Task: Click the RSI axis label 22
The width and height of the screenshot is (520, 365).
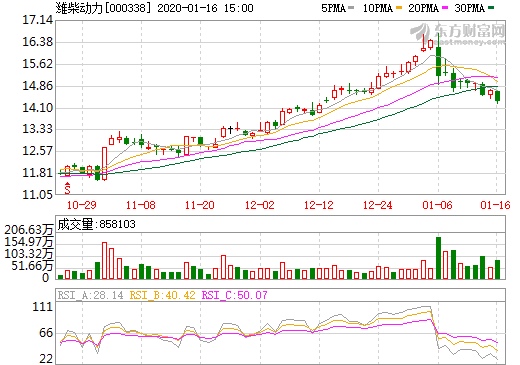Action: tap(46, 359)
